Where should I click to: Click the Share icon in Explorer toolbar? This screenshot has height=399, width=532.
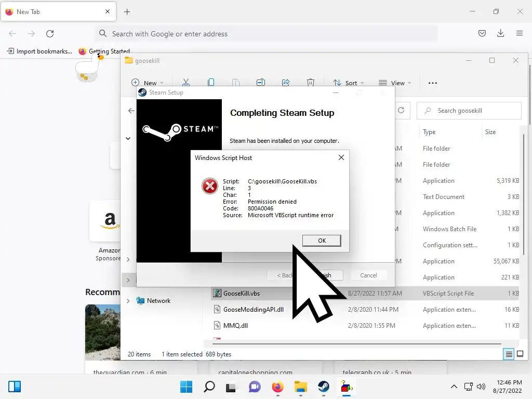[286, 83]
